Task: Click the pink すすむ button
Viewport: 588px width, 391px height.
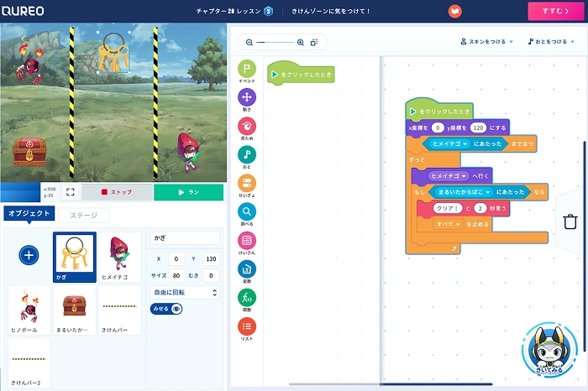Action: [556, 11]
